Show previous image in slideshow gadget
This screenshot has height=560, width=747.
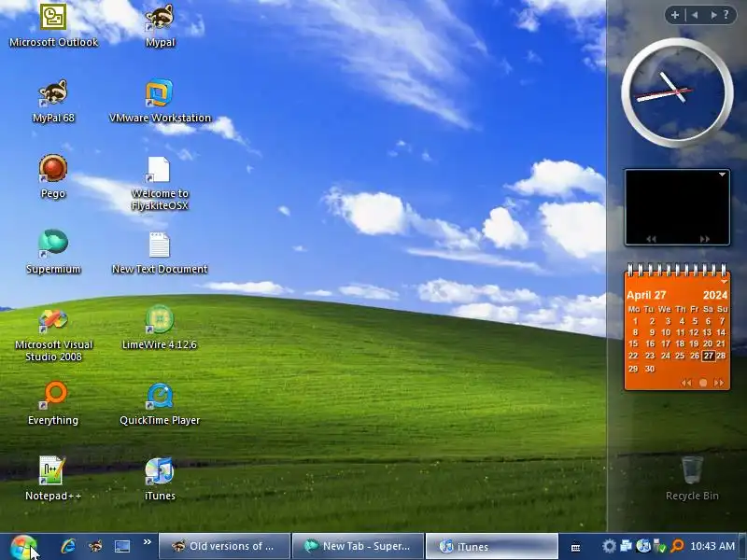(651, 239)
